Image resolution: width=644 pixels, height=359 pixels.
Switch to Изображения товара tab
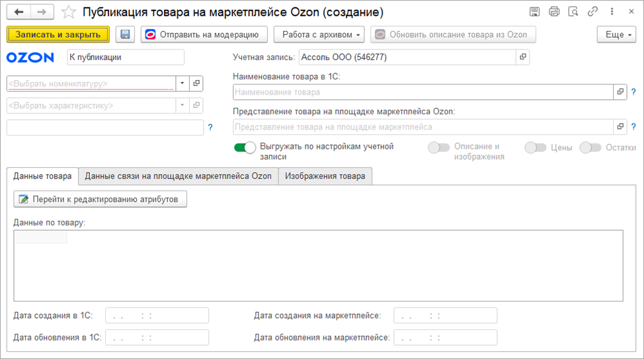tap(325, 176)
